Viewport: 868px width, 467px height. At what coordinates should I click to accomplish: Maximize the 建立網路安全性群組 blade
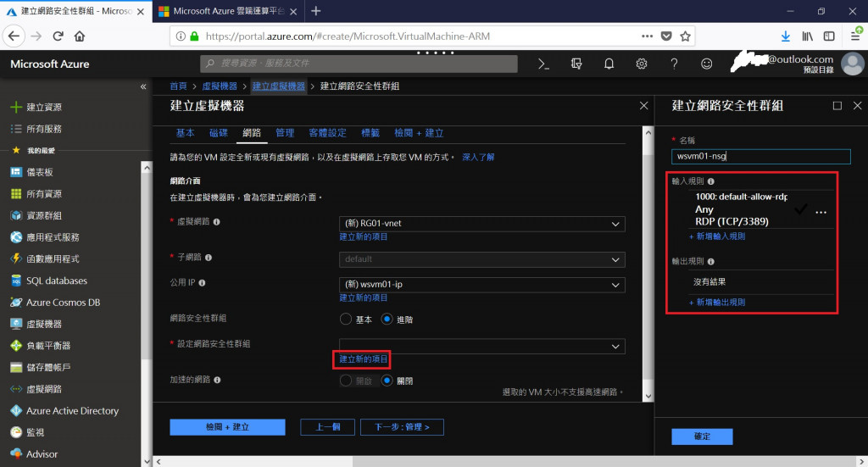[837, 105]
